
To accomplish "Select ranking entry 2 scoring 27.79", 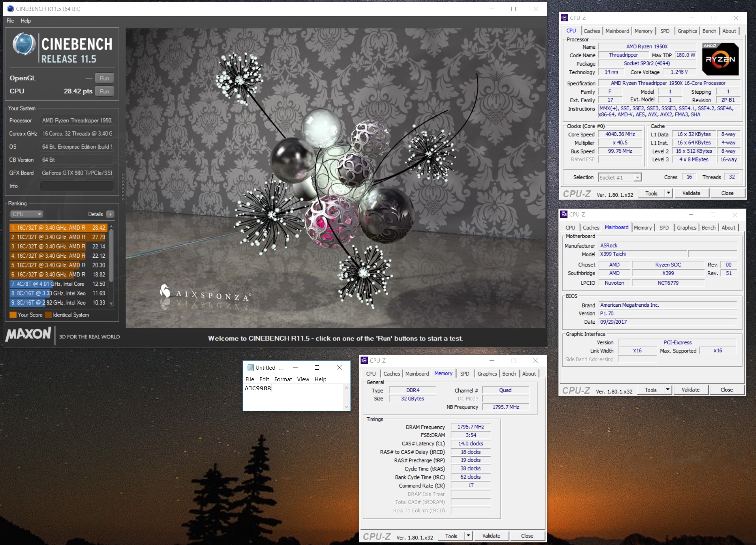I will [58, 237].
